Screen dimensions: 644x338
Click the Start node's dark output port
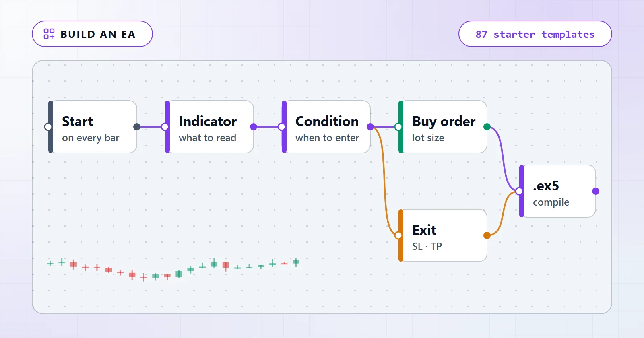[x=137, y=127]
